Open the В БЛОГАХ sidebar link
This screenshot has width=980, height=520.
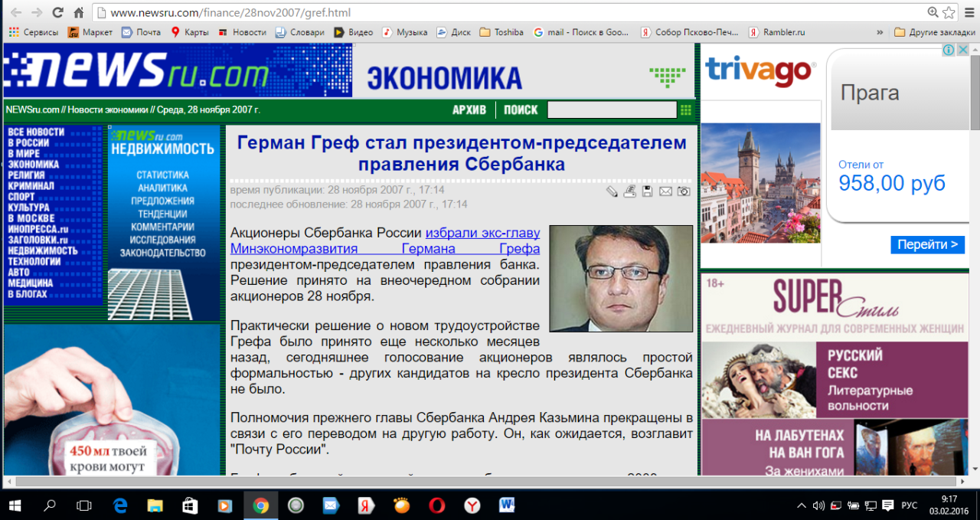[x=28, y=294]
